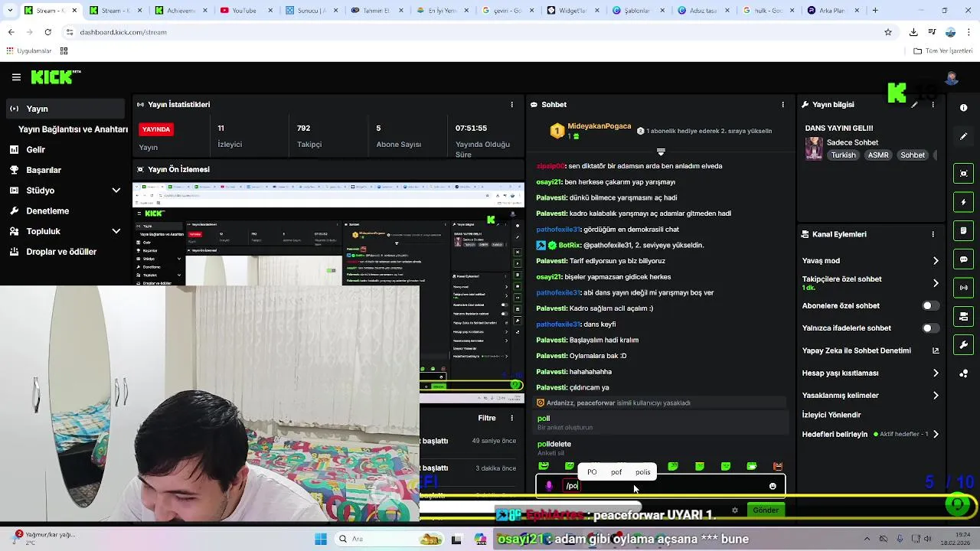The width and height of the screenshot is (980, 551).
Task: Open Hedefleri belirleyin chevron
Action: coord(936,435)
